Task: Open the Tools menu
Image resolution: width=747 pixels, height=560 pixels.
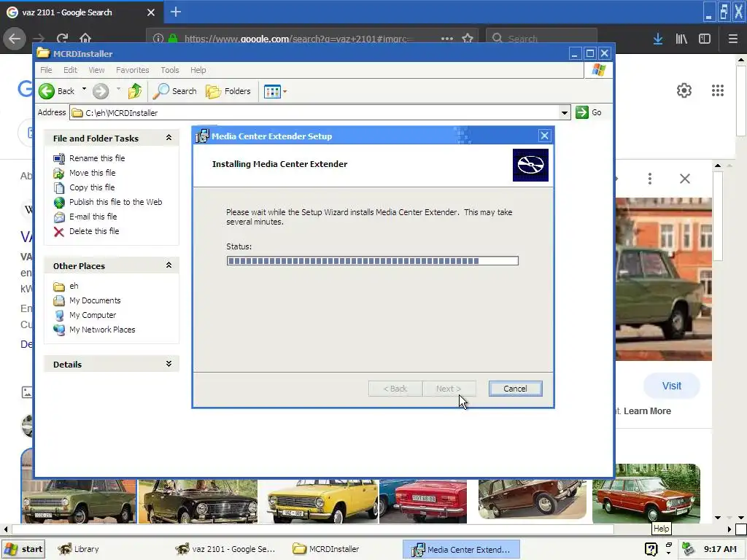Action: (x=169, y=70)
